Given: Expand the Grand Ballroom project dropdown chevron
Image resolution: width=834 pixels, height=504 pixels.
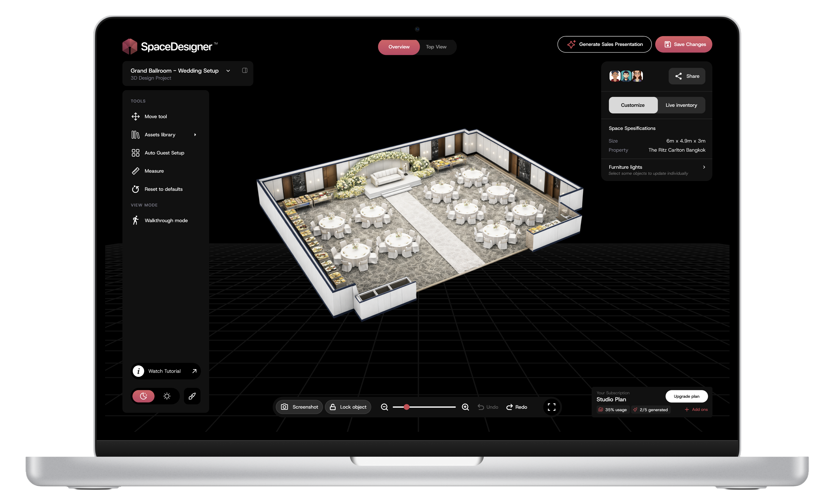Looking at the screenshot, I should click(228, 71).
